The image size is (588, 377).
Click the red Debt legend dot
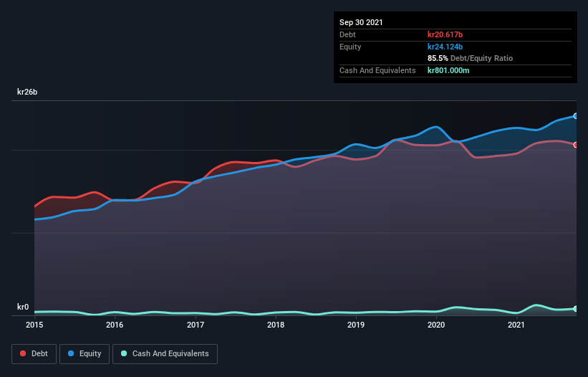click(23, 353)
